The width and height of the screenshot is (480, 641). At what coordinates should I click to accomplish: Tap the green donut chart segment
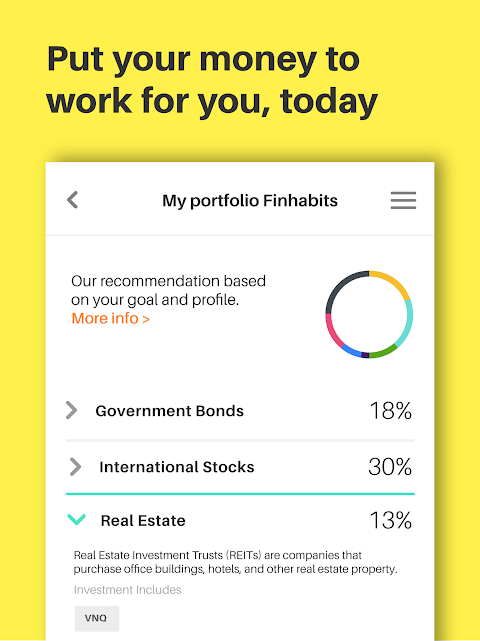[x=384, y=352]
